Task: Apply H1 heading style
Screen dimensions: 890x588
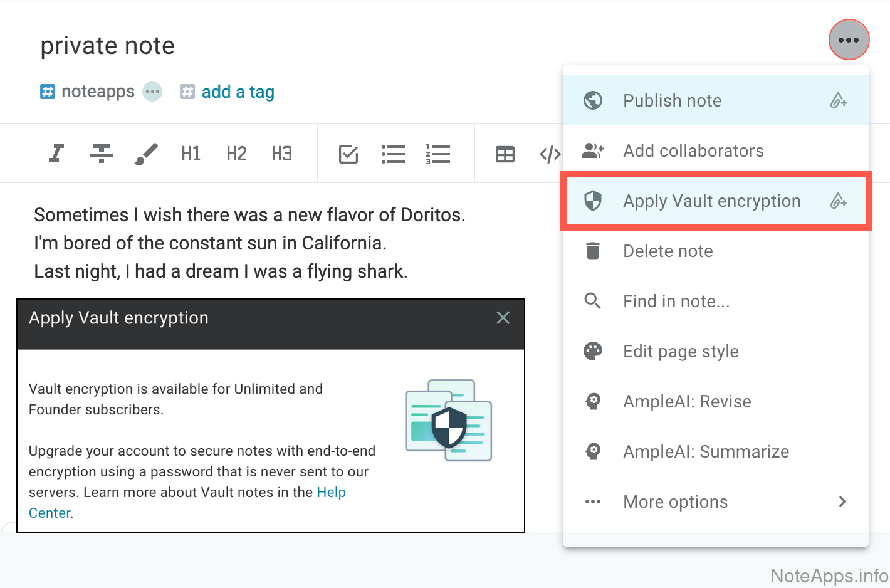Action: pos(191,154)
